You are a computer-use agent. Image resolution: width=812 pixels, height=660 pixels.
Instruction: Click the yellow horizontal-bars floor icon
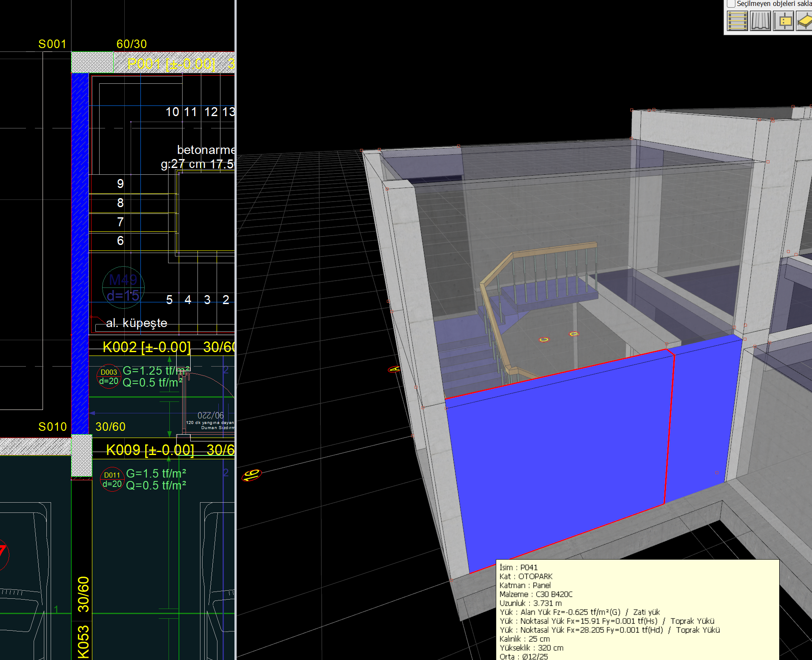coord(737,21)
